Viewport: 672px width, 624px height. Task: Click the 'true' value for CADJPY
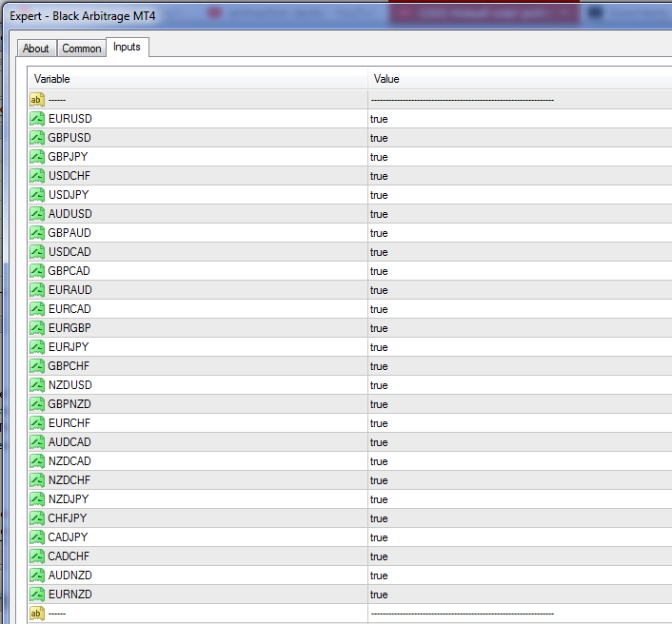(x=379, y=537)
